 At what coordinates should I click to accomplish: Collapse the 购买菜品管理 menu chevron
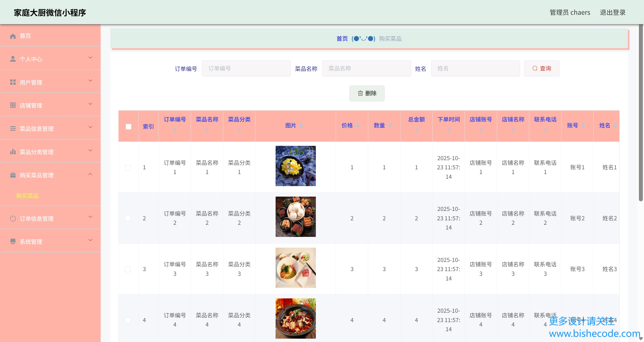pyautogui.click(x=90, y=174)
